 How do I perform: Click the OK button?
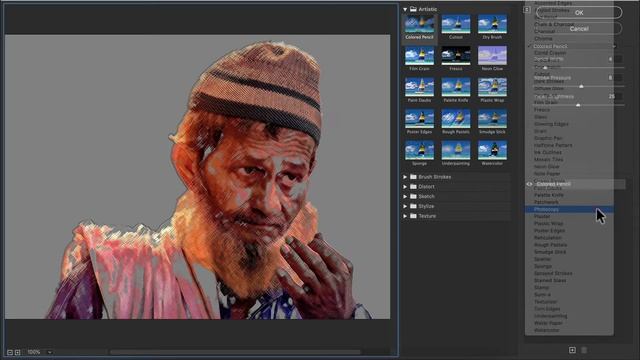click(x=579, y=13)
